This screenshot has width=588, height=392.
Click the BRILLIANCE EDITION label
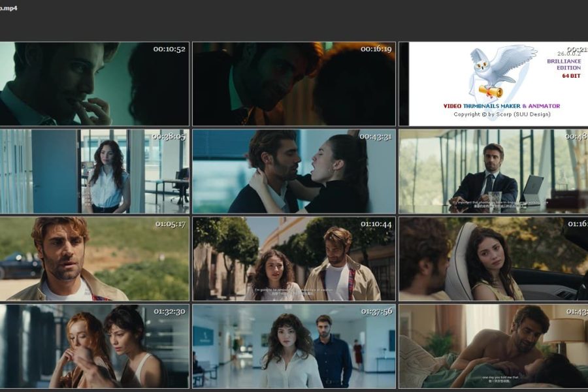click(x=563, y=64)
